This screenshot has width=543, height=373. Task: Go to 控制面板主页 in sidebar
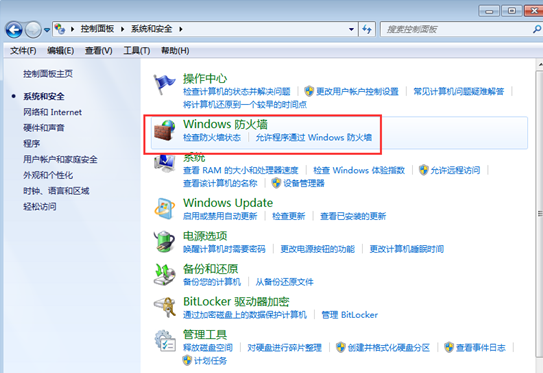pos(48,74)
